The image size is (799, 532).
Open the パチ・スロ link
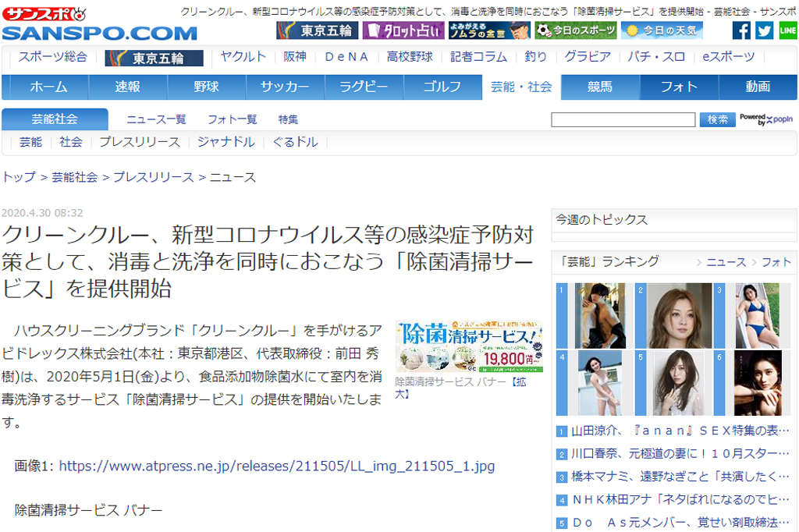pos(656,57)
